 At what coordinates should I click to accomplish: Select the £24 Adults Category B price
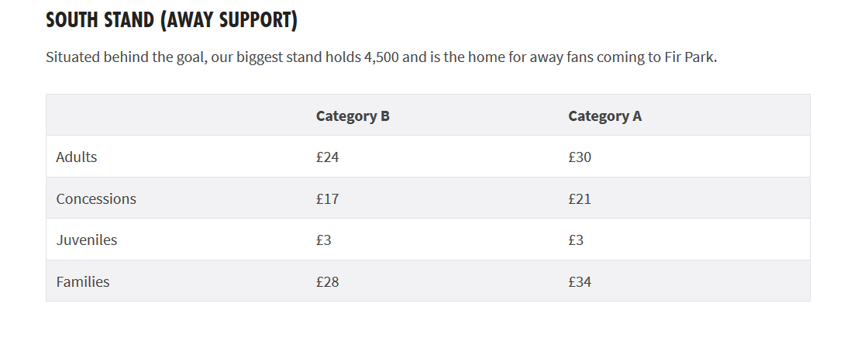pos(327,157)
